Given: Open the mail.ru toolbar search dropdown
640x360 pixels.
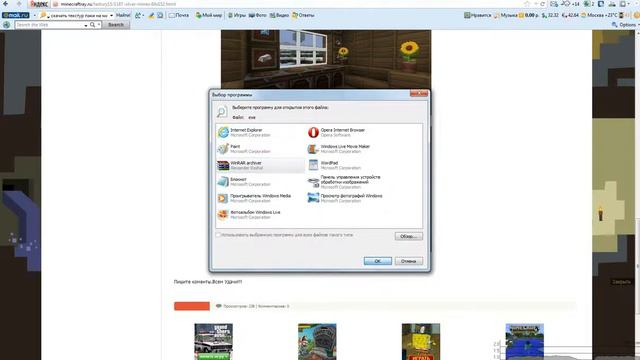Looking at the screenshot, I should 111,15.
